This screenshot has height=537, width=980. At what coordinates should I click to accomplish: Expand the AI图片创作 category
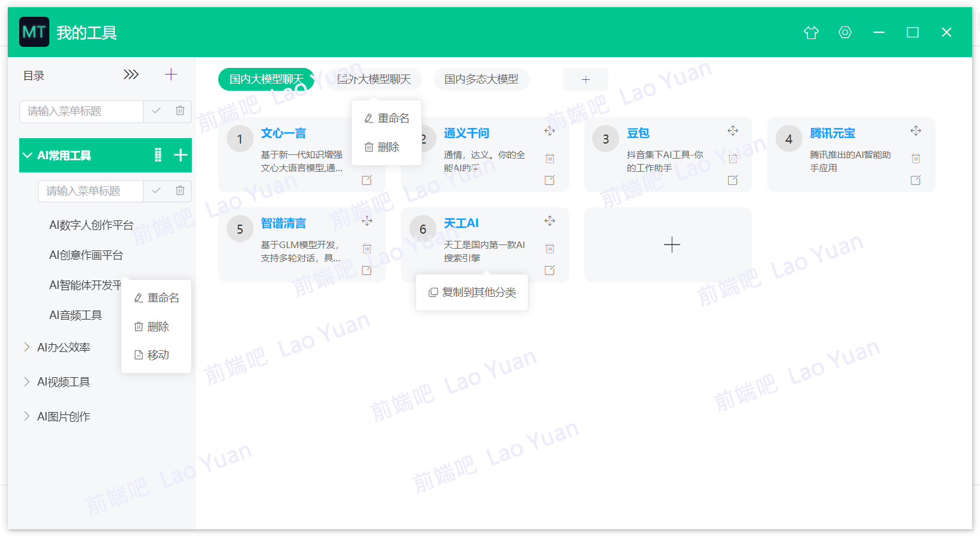click(26, 416)
